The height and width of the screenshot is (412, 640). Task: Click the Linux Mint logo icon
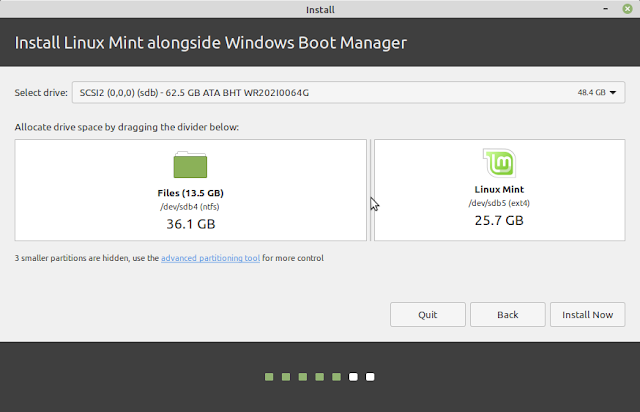[500, 162]
